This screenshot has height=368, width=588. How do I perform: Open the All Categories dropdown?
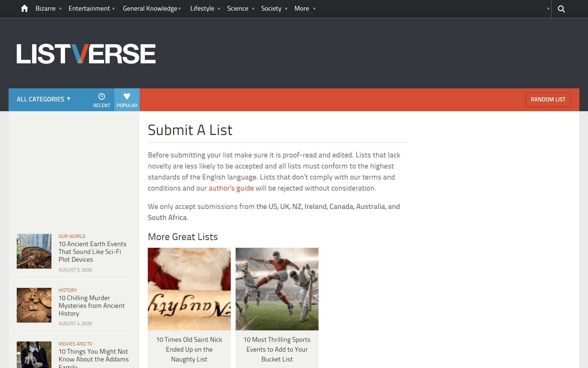point(43,99)
